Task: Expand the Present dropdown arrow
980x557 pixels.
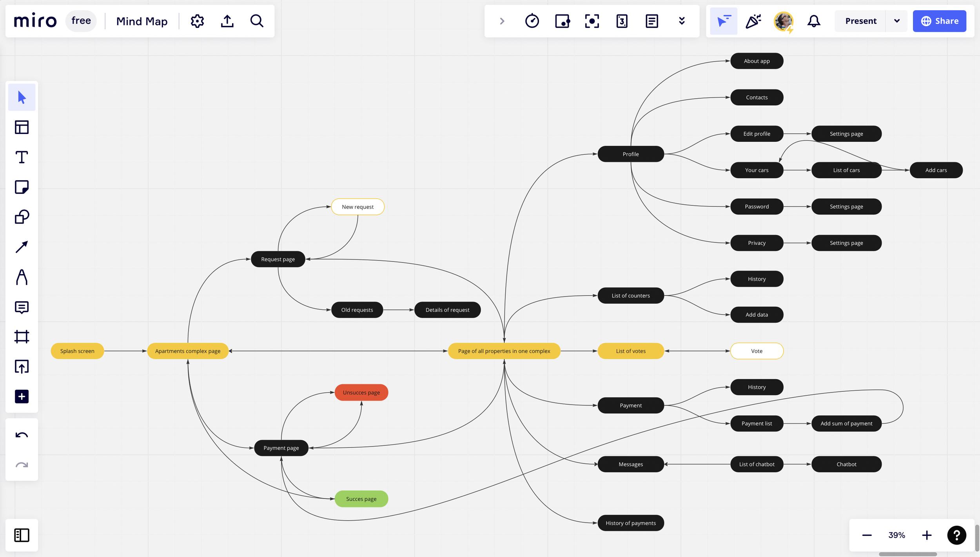Action: [x=897, y=21]
